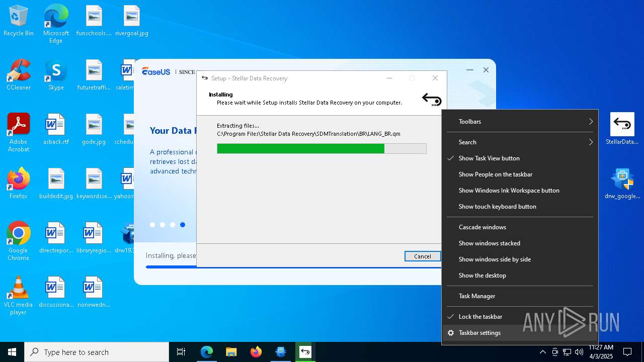Click the network tray icon
644x362 pixels.
tap(567, 352)
